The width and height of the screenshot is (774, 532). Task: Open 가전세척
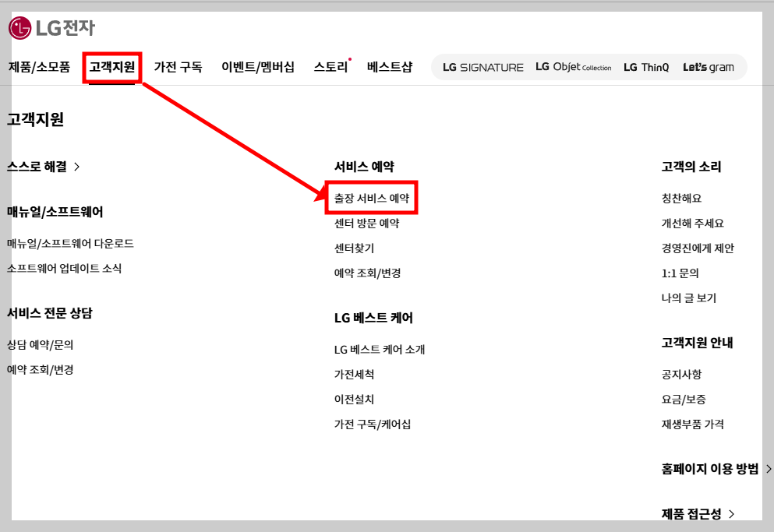[354, 374]
